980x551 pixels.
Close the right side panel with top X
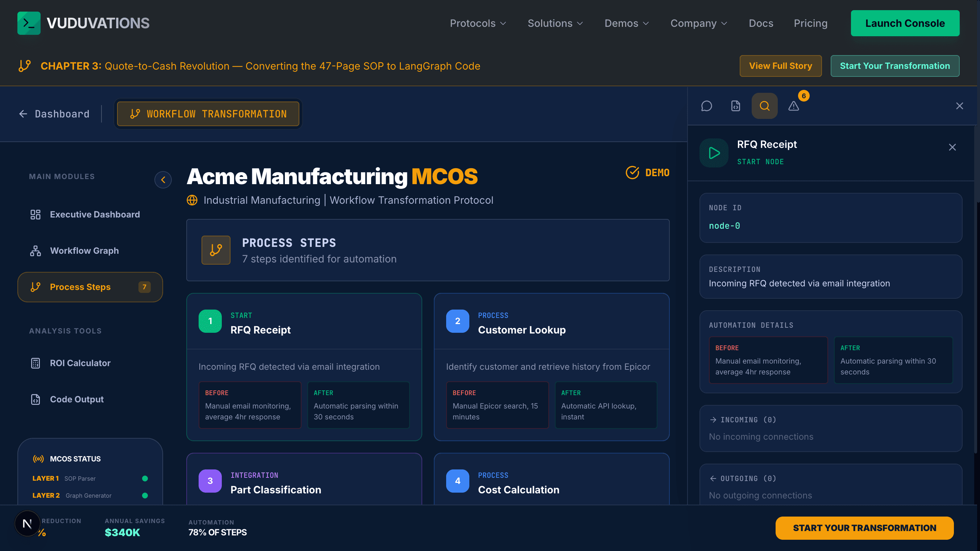960,106
